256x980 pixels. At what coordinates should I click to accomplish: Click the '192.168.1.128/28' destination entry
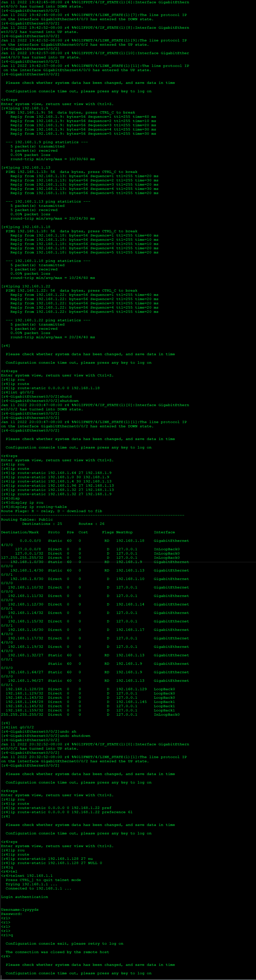coord(25,689)
